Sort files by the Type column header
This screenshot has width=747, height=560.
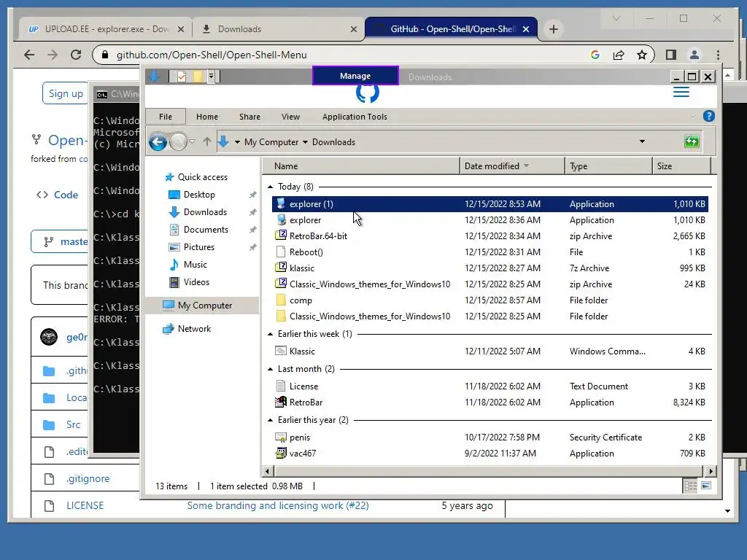608,166
